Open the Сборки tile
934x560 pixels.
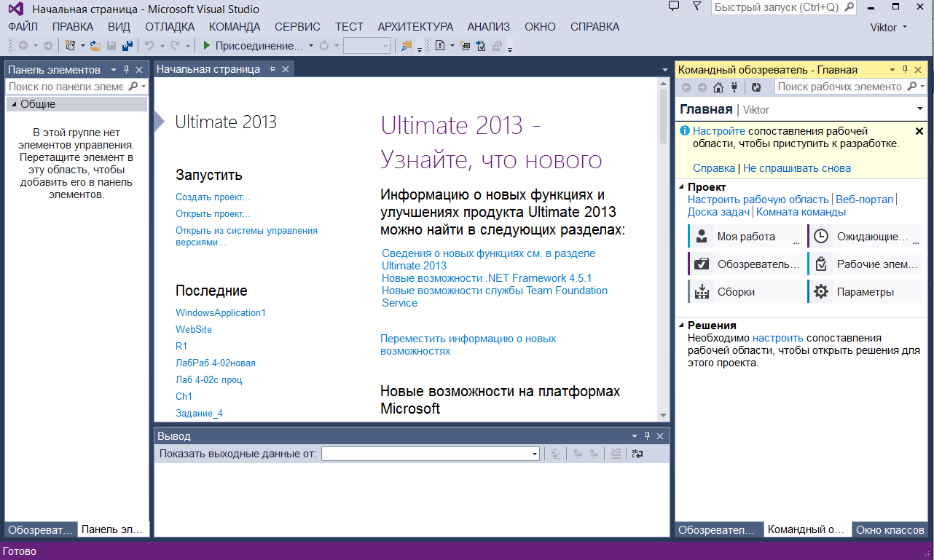point(745,292)
